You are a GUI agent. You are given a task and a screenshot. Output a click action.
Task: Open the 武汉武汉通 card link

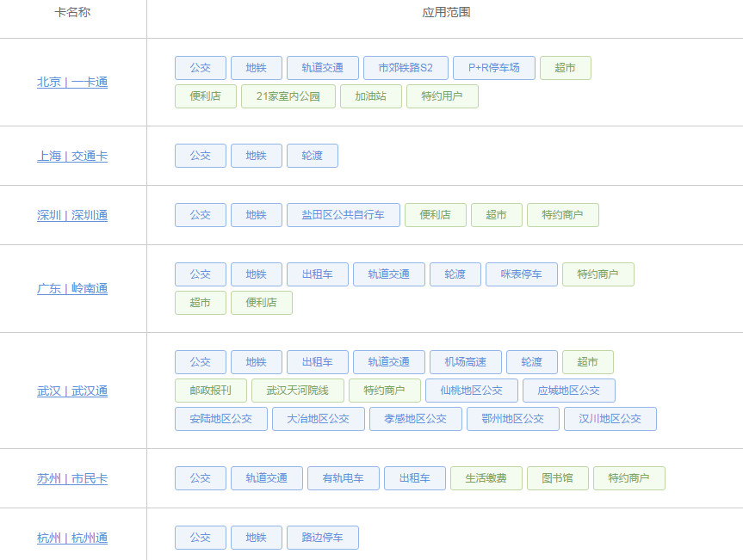coord(72,391)
